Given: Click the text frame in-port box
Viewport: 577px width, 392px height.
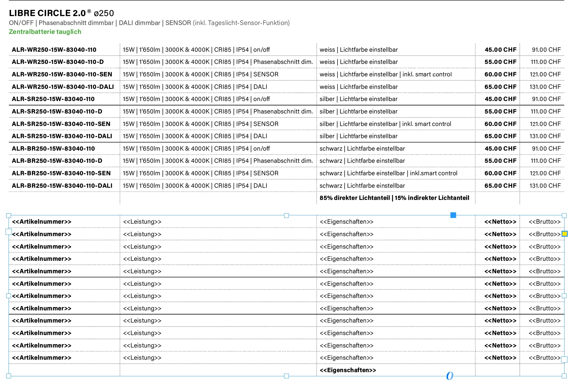Looking at the screenshot, I should [x=9, y=232].
